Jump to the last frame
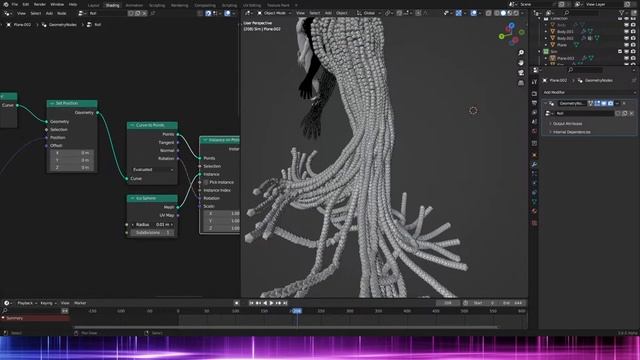Viewport: 640px width, 360px height. [285, 303]
